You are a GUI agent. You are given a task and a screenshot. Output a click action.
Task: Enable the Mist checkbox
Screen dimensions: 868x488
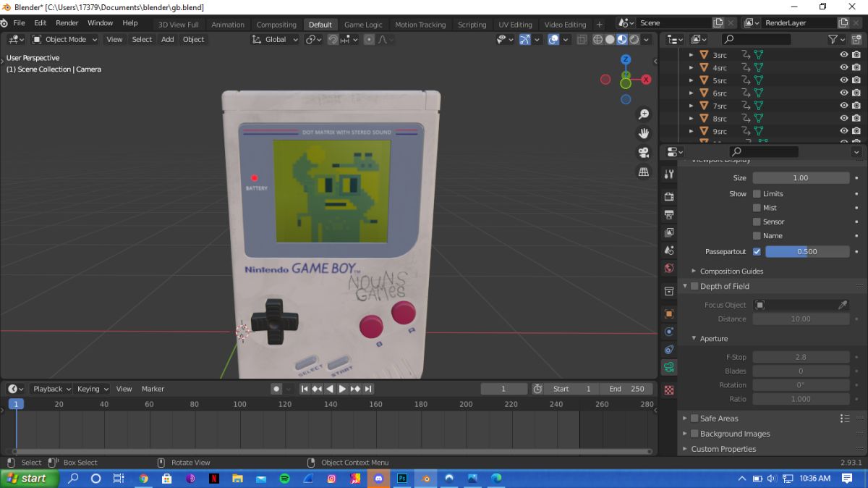click(x=757, y=208)
